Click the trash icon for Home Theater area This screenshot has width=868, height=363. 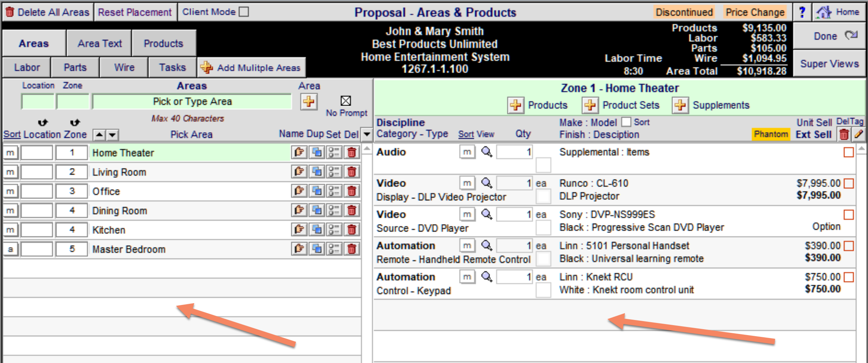pyautogui.click(x=352, y=152)
